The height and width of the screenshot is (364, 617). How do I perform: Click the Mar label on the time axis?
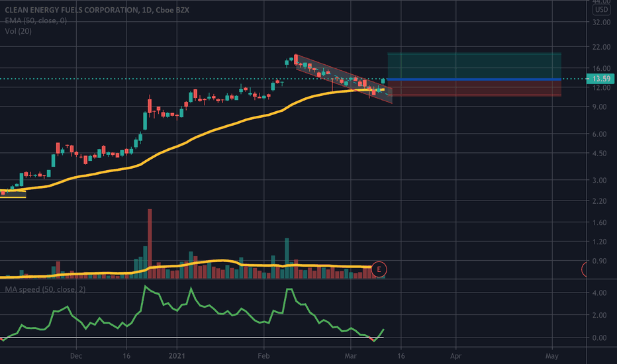350,356
